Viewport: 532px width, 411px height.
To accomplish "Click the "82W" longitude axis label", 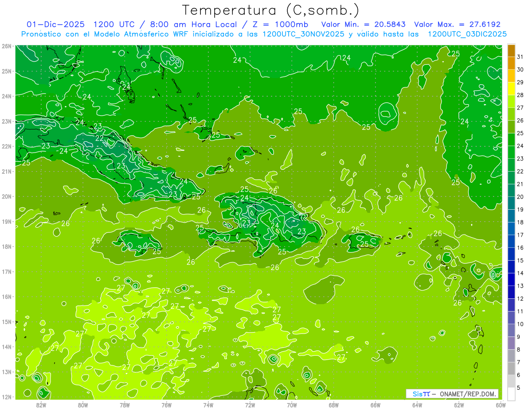I will click(x=41, y=405).
